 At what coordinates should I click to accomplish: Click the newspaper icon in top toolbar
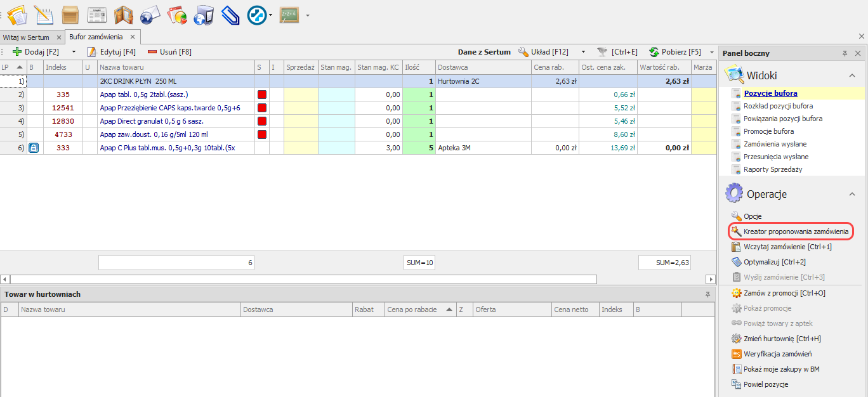click(x=96, y=15)
